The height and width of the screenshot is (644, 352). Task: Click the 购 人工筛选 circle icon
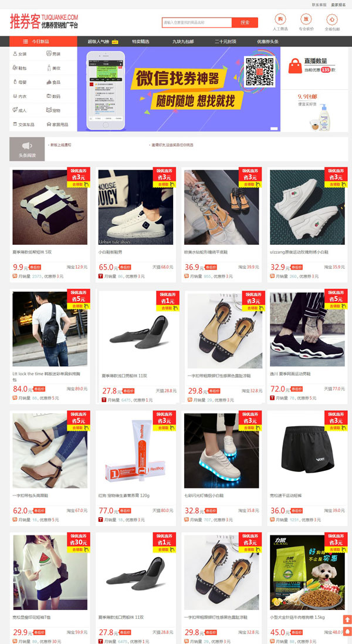(x=280, y=19)
